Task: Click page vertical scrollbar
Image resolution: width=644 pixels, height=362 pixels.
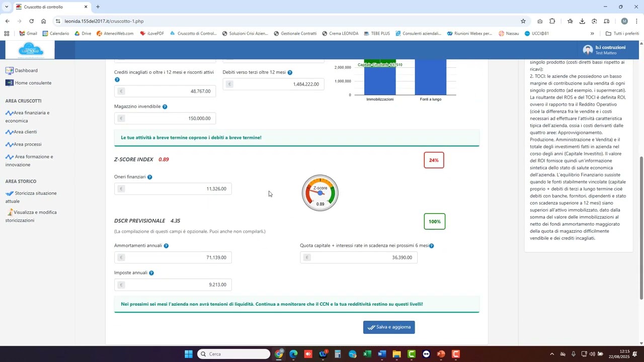Action: [x=641, y=226]
